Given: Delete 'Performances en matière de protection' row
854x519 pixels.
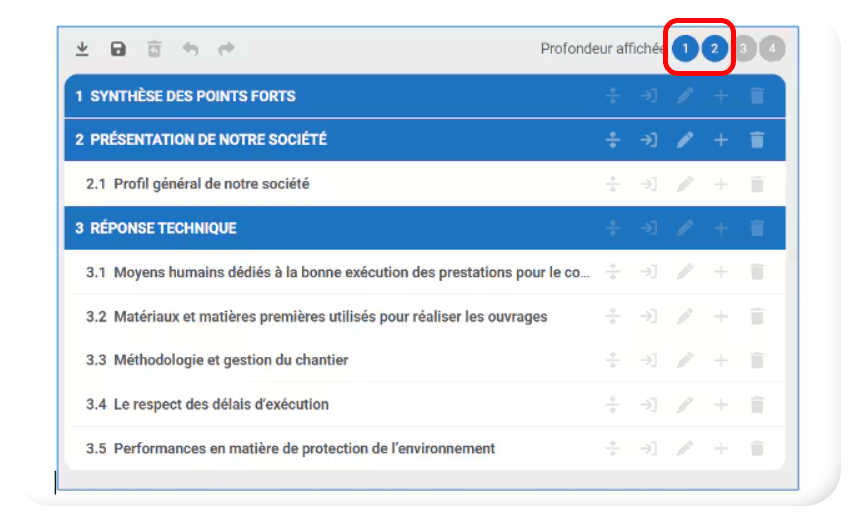Looking at the screenshot, I should [757, 449].
